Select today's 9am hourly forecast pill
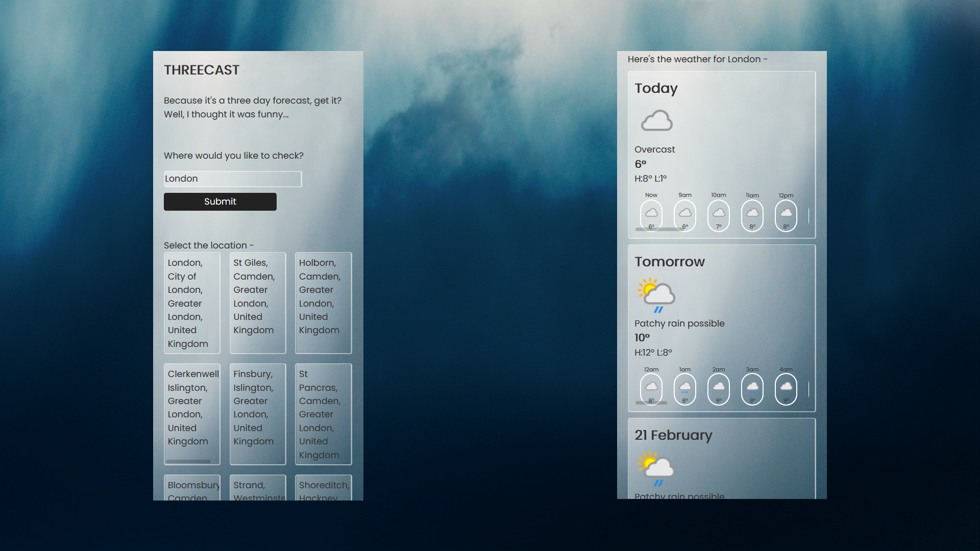This screenshot has height=551, width=980. coord(685,216)
